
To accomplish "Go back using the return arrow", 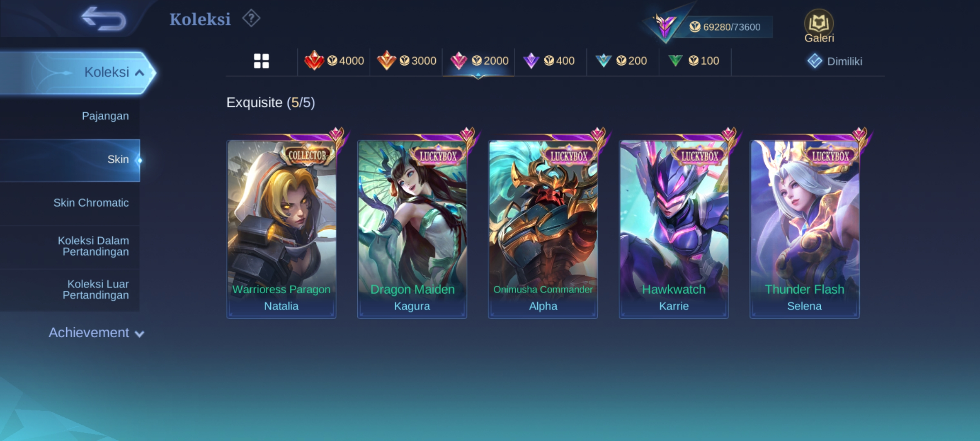I will tap(104, 19).
